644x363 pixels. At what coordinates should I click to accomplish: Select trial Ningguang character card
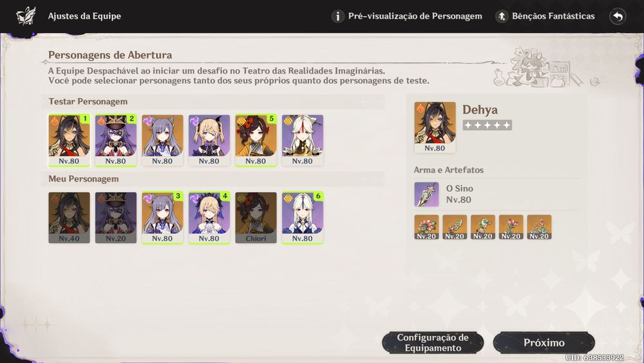303,140
